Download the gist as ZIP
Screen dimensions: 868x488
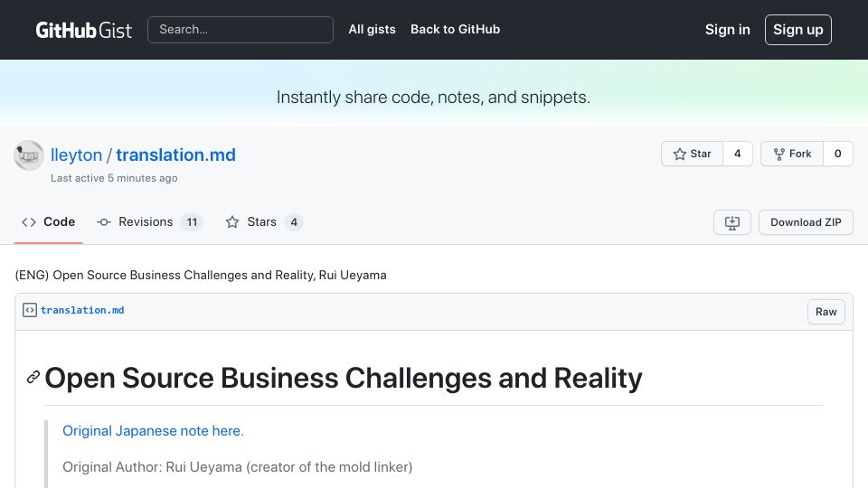click(806, 222)
